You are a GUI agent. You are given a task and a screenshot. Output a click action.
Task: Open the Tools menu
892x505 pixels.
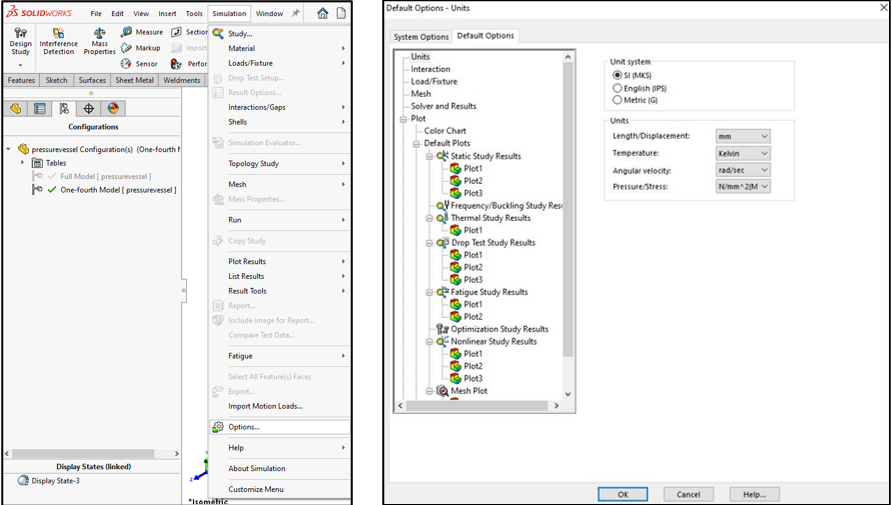coord(194,14)
